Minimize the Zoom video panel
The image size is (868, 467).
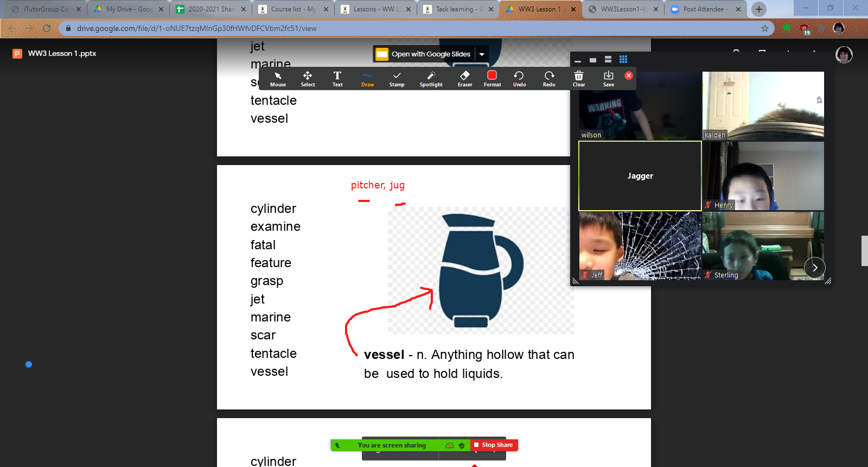coord(578,60)
